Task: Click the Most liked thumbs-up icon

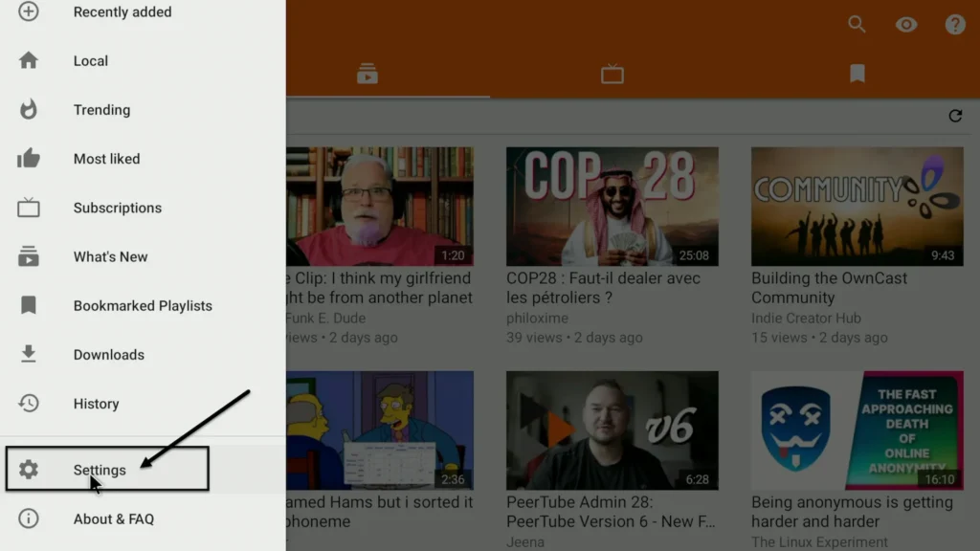Action: click(x=28, y=159)
